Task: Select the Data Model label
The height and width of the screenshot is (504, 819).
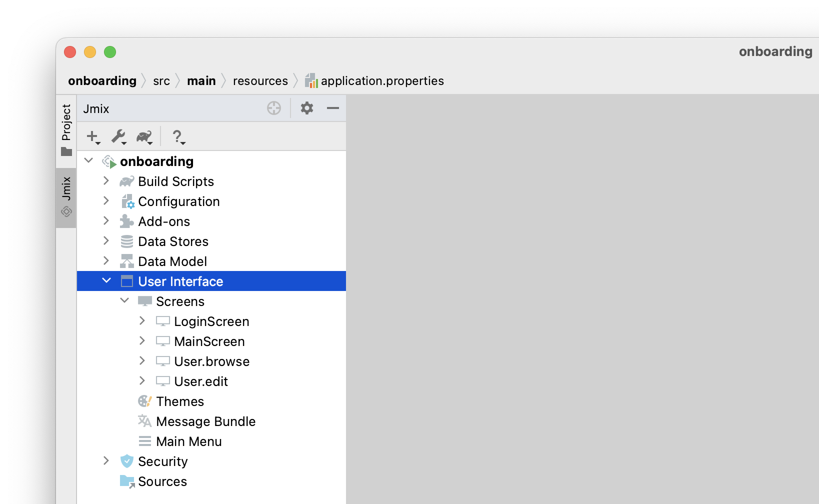Action: point(172,261)
